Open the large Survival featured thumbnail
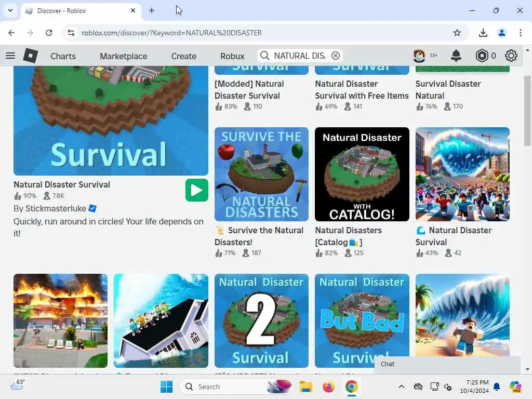 click(x=111, y=121)
